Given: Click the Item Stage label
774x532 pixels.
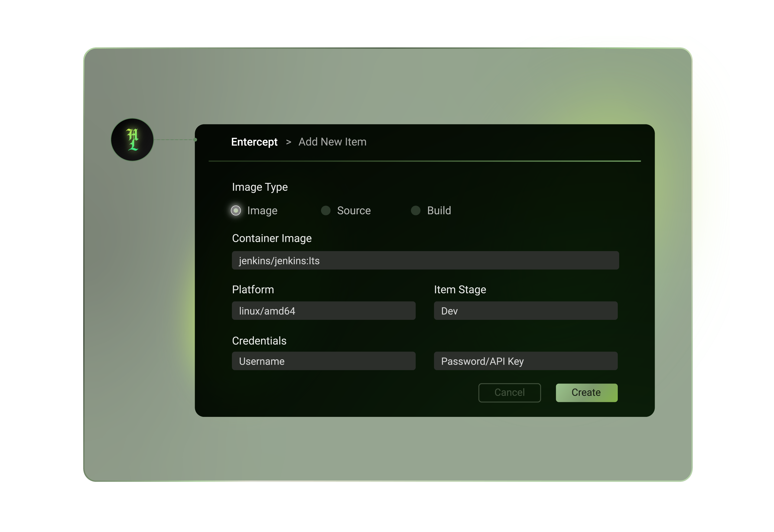Looking at the screenshot, I should click(460, 290).
